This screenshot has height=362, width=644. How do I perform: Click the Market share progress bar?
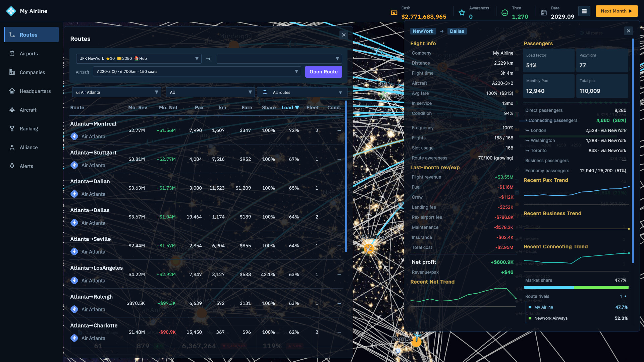pyautogui.click(x=576, y=288)
